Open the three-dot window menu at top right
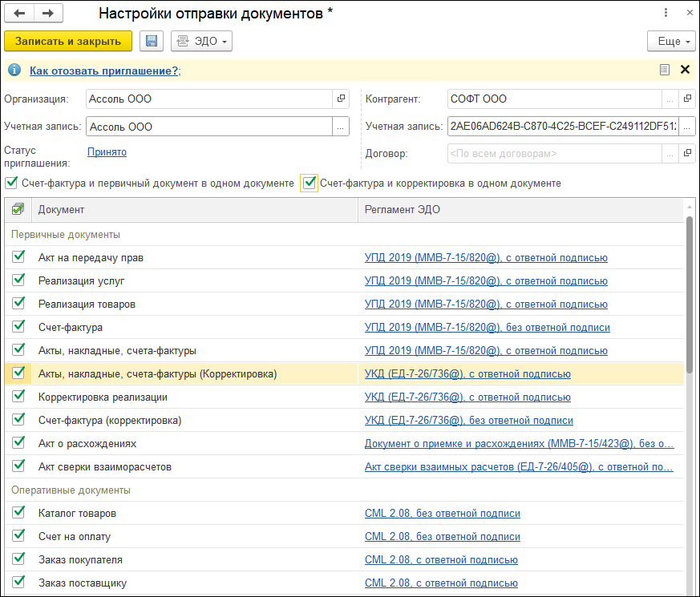Image resolution: width=700 pixels, height=597 pixels. coord(666,14)
